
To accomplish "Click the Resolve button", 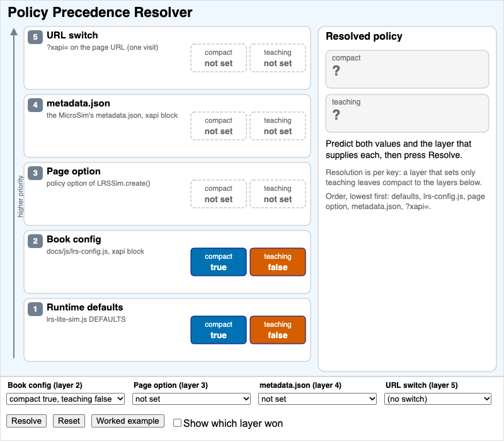I will coord(26,421).
